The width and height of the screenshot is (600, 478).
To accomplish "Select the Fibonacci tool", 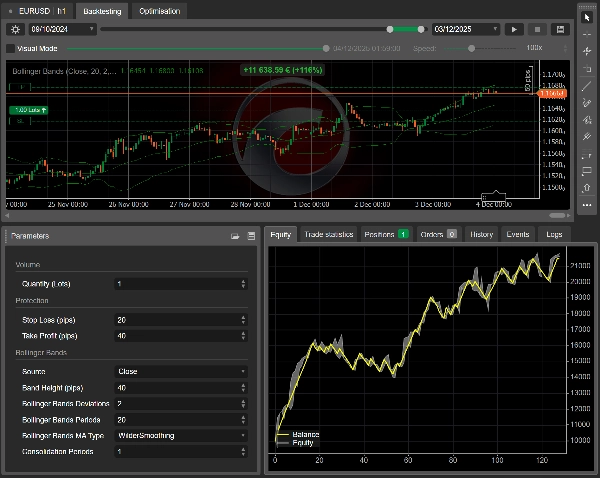I will pos(587,120).
